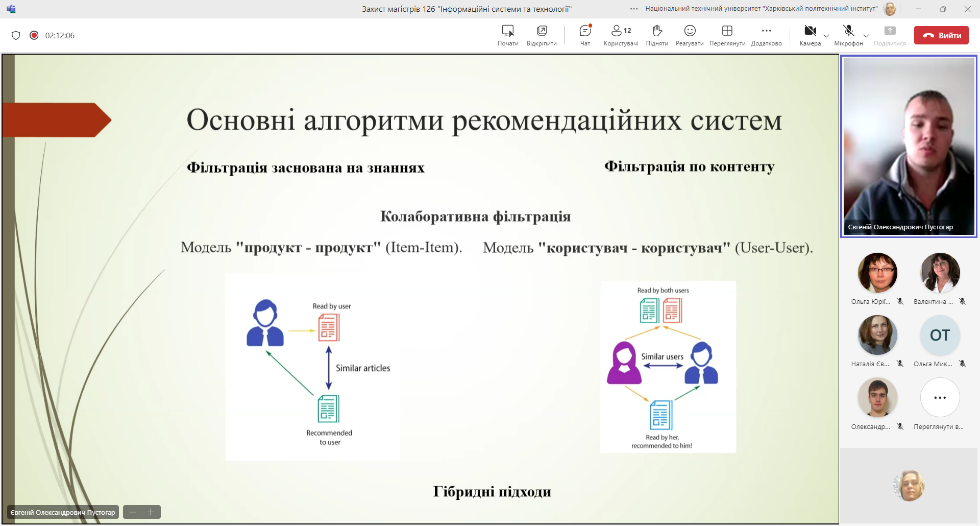The image size is (980, 526).
Task: Click the meeting title "Захист магістрів 126"
Action: 467,9
